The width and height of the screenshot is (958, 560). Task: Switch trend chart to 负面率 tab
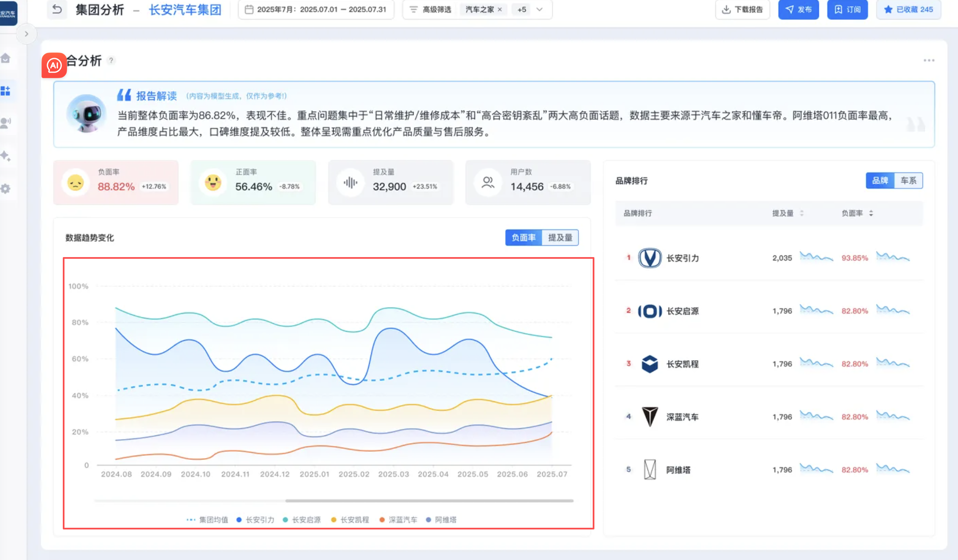(x=524, y=238)
